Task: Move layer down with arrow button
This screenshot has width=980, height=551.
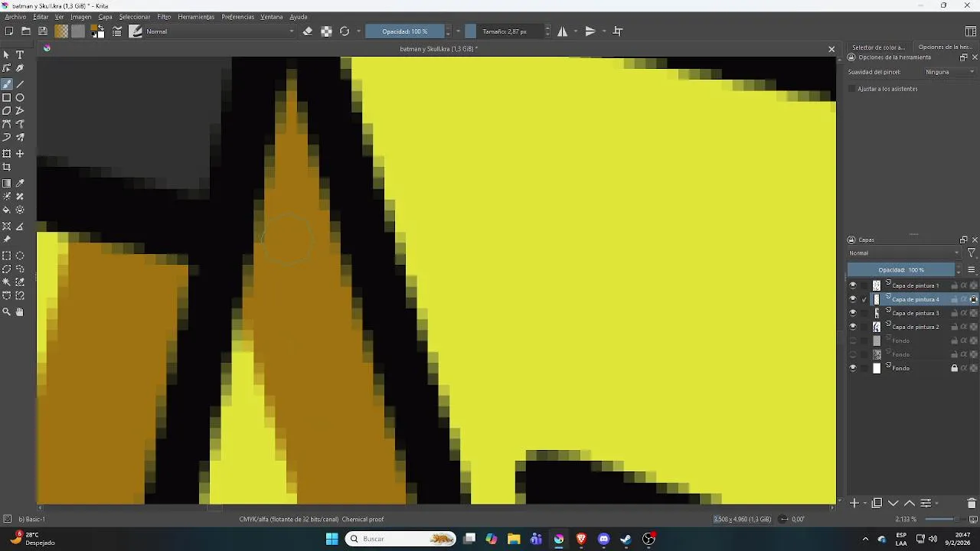Action: (x=893, y=504)
